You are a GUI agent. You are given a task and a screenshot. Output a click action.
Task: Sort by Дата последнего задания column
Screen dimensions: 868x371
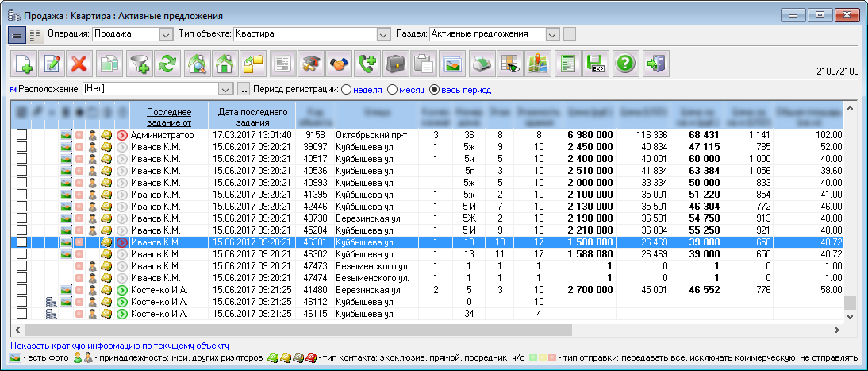[x=252, y=117]
